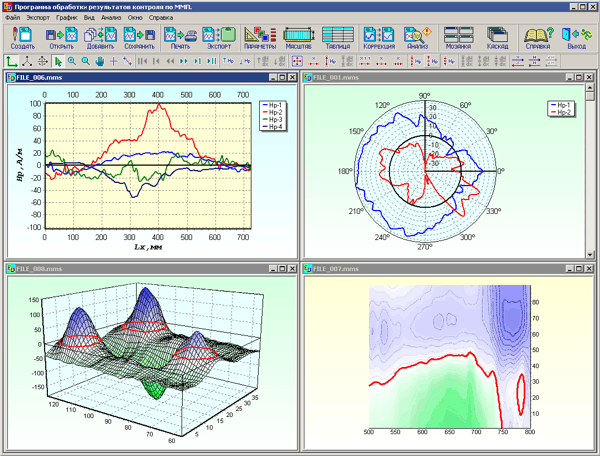Open the Файл menu
This screenshot has width=600, height=456.
(x=12, y=18)
